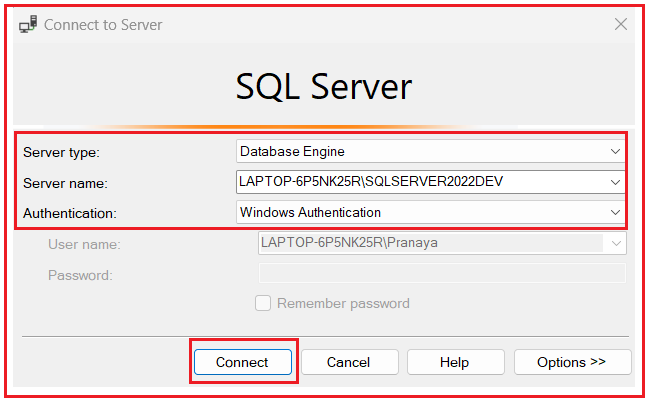Click the Remember password label text
648x401 pixels.
(x=343, y=303)
